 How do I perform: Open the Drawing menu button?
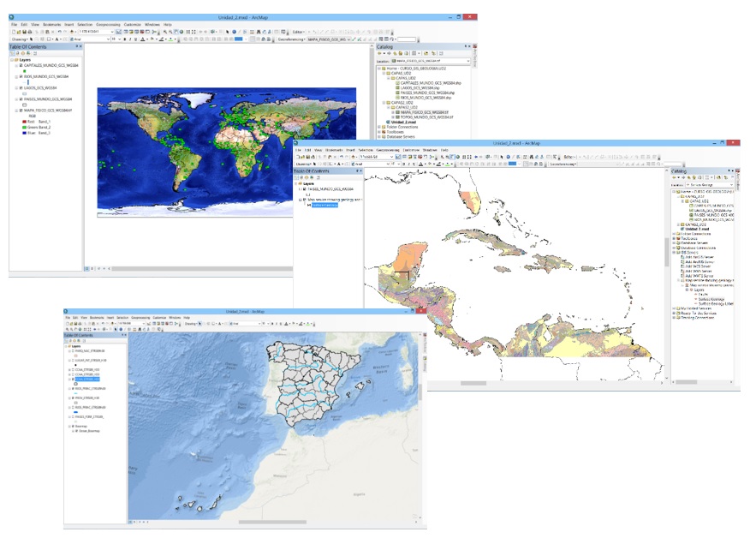click(x=19, y=39)
